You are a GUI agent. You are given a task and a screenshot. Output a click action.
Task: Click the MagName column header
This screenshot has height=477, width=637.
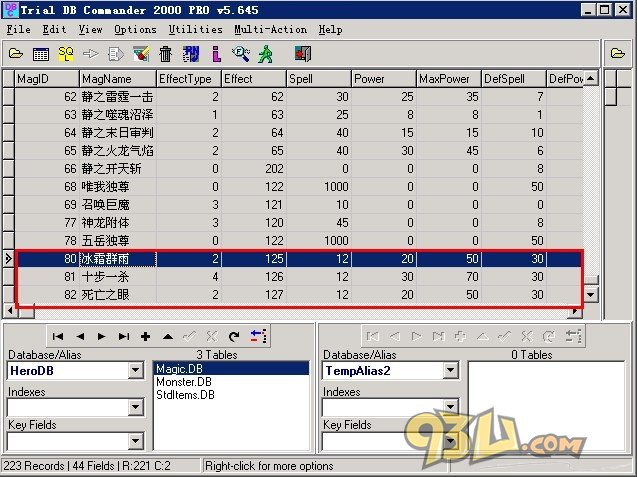118,79
